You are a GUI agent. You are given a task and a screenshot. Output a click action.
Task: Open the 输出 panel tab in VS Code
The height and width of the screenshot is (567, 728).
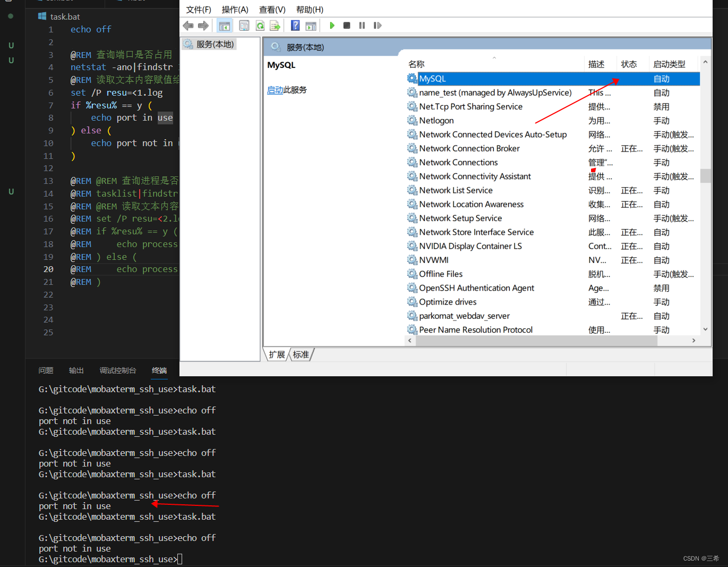[x=76, y=370]
